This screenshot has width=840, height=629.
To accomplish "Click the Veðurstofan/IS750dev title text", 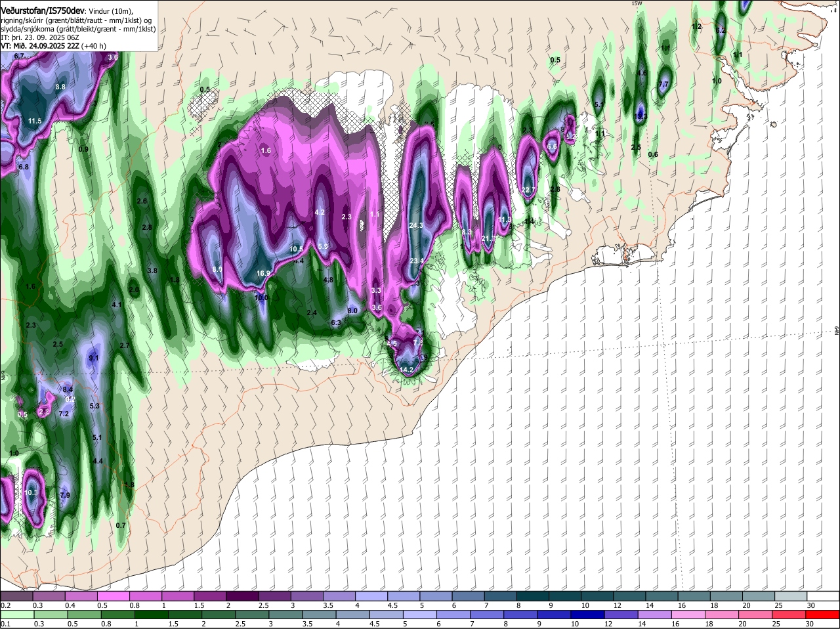I will (x=43, y=10).
